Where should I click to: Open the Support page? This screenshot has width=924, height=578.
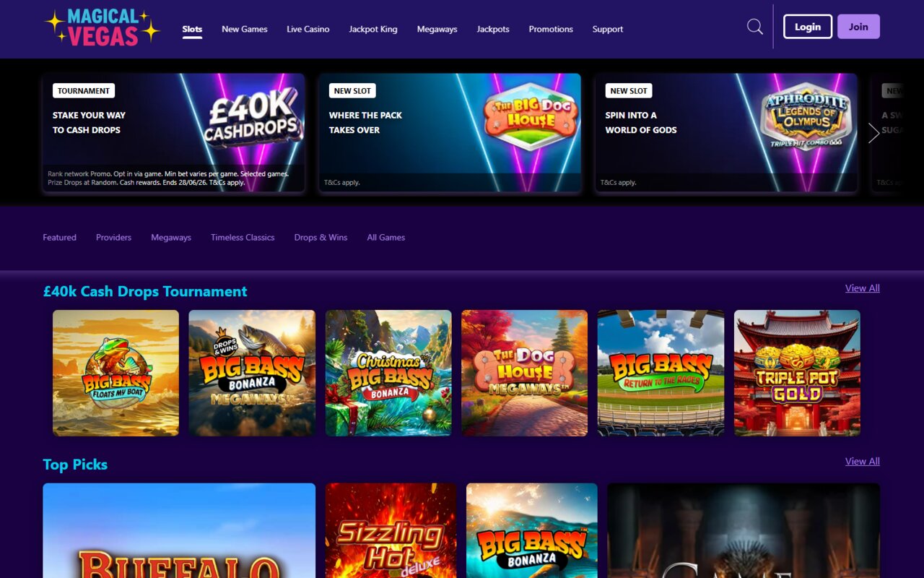pos(608,30)
